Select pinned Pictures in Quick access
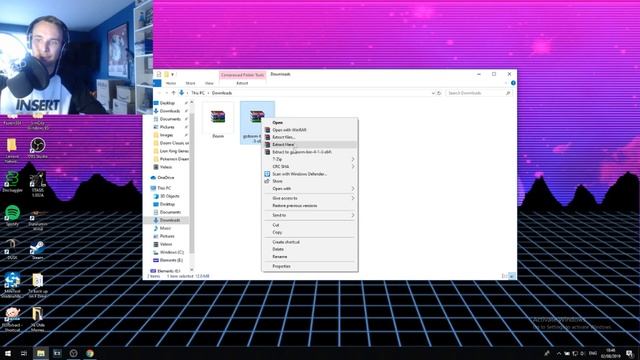Image resolution: width=640 pixels, height=360 pixels. [x=167, y=127]
